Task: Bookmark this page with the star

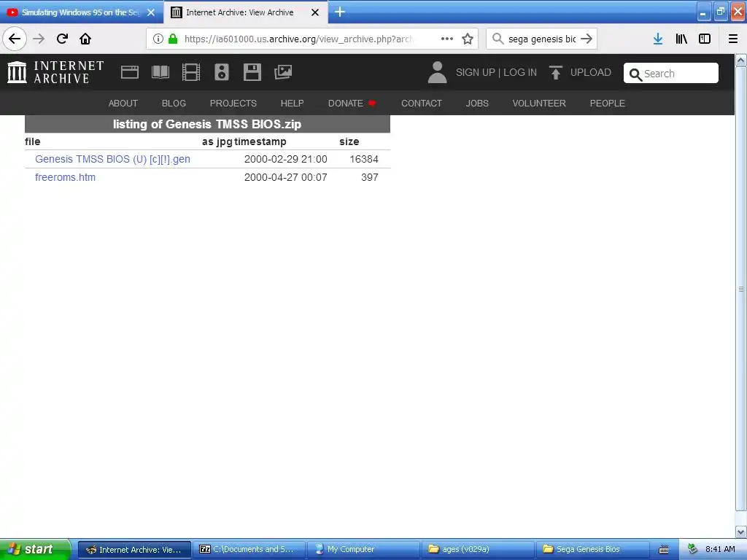Action: [x=468, y=39]
